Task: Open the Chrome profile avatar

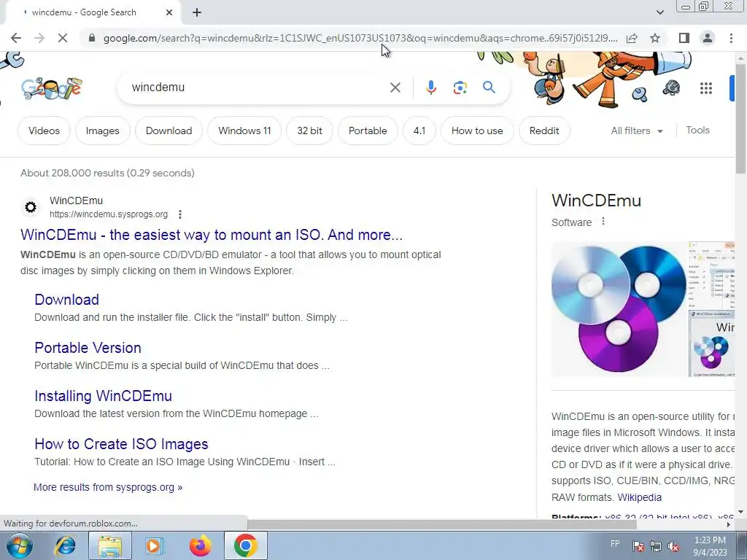Action: coord(708,38)
